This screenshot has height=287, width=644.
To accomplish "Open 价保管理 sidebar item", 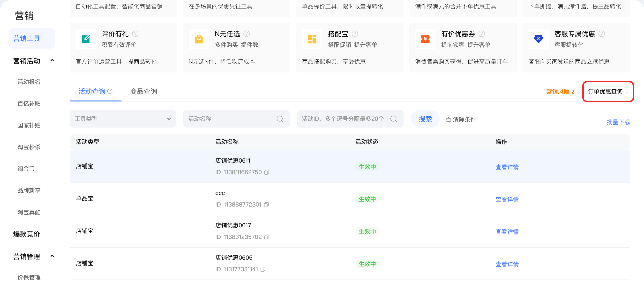I will [x=29, y=278].
